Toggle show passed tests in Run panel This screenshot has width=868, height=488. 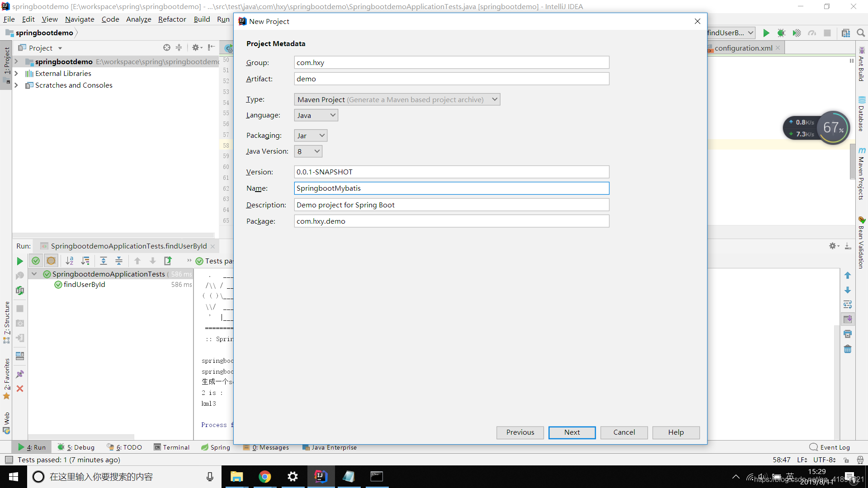(36, 261)
